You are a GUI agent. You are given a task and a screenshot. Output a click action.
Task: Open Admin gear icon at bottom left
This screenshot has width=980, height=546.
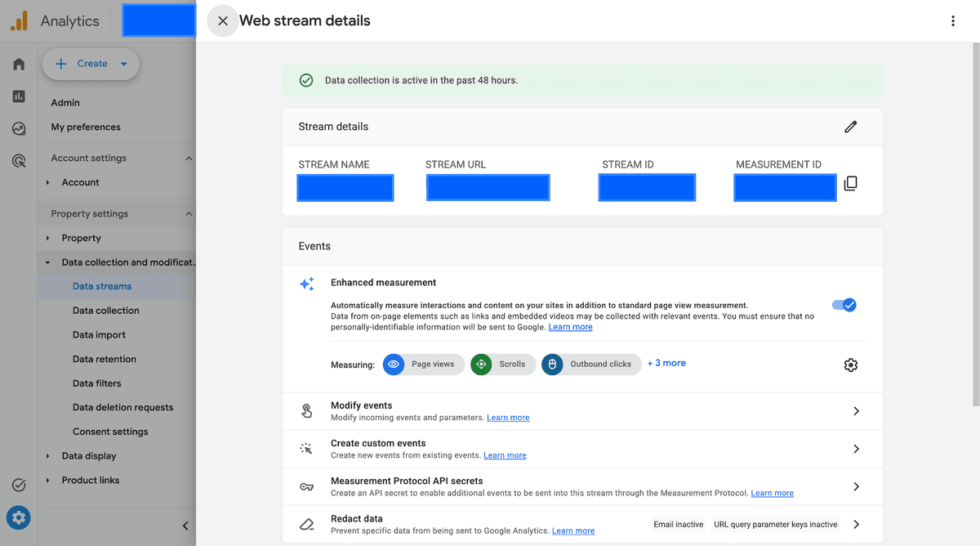tap(19, 517)
